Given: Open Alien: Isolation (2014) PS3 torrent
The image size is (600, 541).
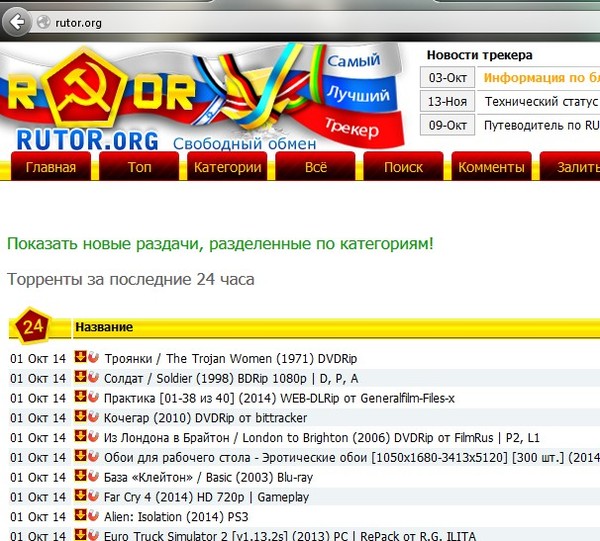Looking at the screenshot, I should click(176, 517).
